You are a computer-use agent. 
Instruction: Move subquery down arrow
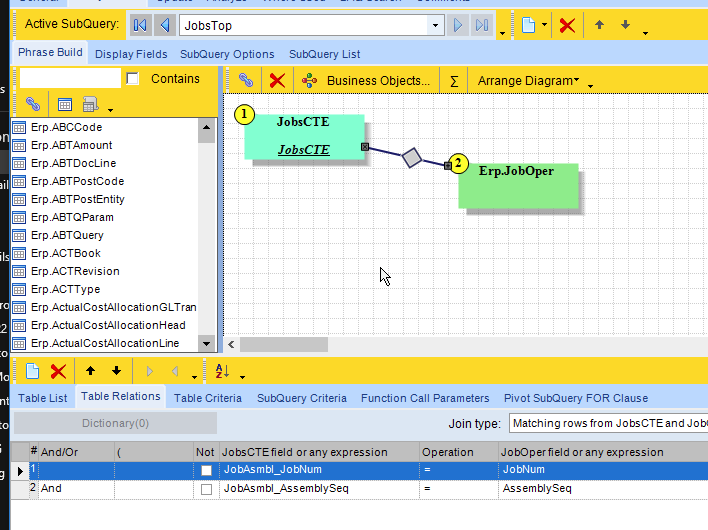(625, 24)
